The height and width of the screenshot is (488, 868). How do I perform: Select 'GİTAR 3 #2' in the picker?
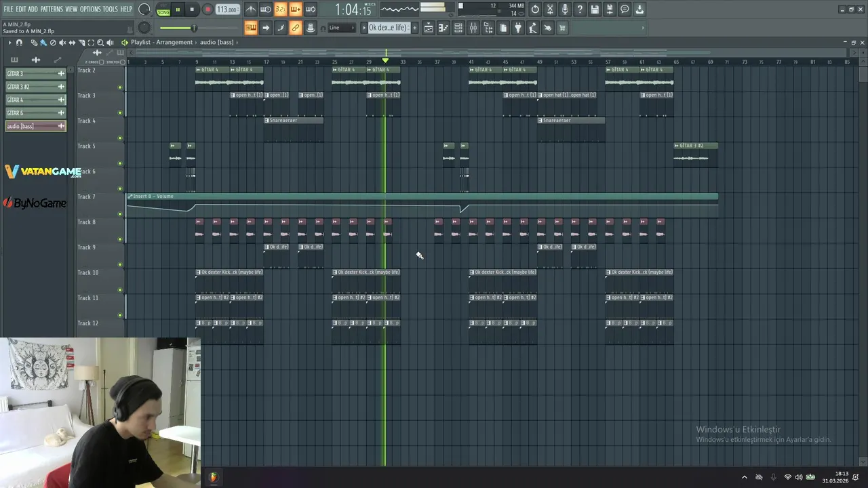click(x=36, y=87)
